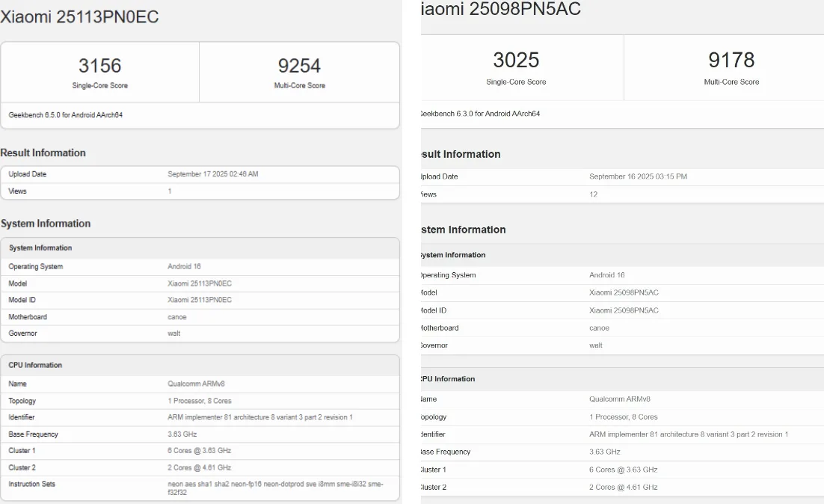Viewport: 824px width, 504px height.
Task: Select the Instruction Sets value starting 'neon aes sha1'
Action: [275, 488]
